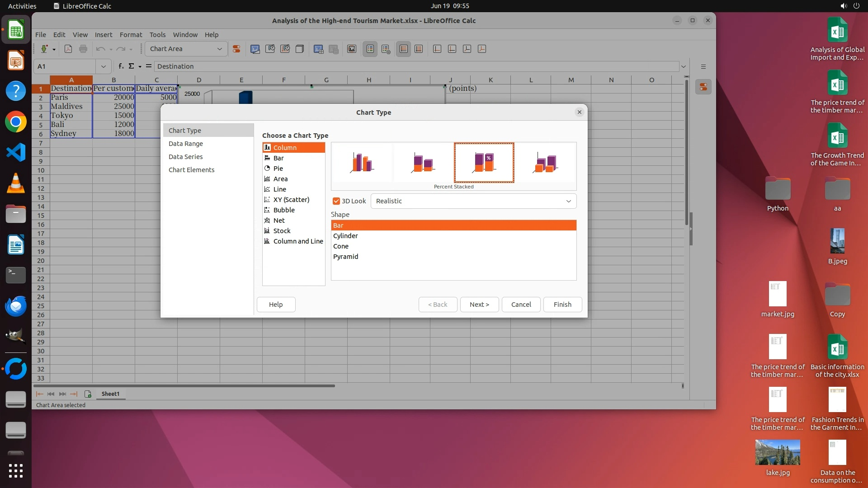Viewport: 868px width, 488px height.
Task: Expand the formula bar arrow
Action: pos(683,66)
